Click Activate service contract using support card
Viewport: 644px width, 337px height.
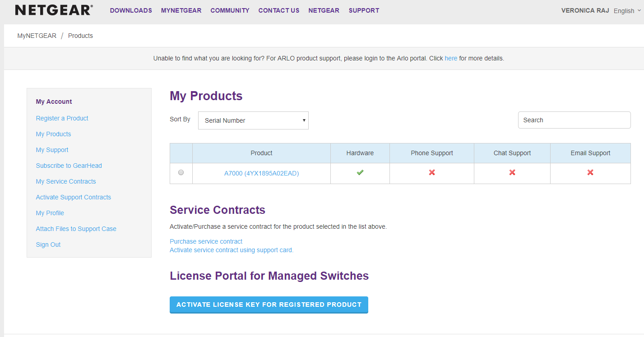(x=232, y=250)
